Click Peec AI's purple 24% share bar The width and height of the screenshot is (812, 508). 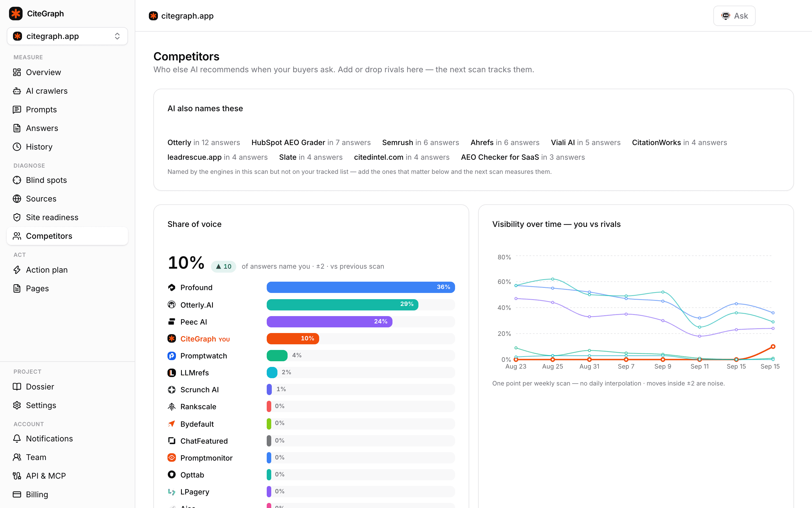(330, 322)
